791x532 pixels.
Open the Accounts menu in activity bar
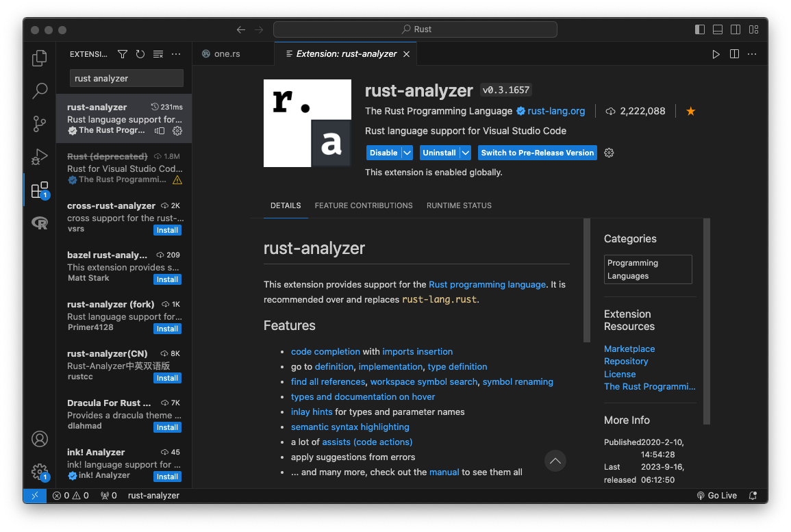click(x=39, y=439)
